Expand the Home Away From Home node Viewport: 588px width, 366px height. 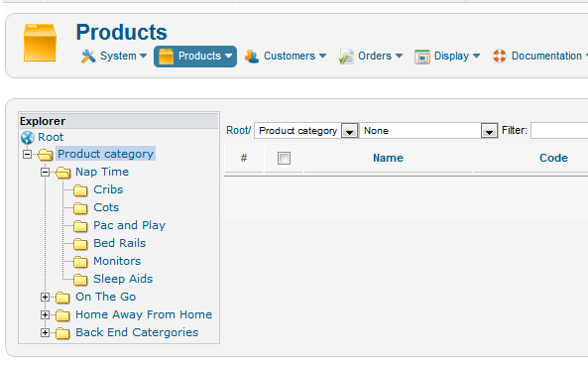point(45,315)
